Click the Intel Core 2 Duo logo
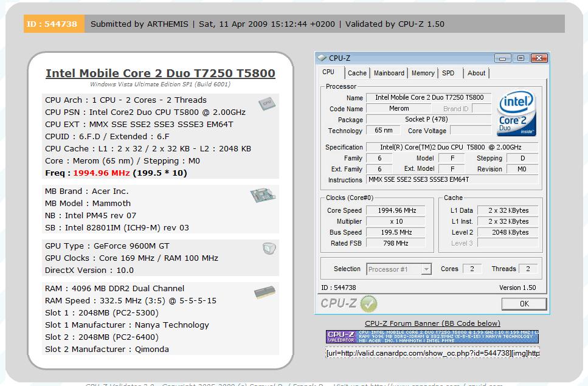The image size is (588, 386). click(x=517, y=113)
